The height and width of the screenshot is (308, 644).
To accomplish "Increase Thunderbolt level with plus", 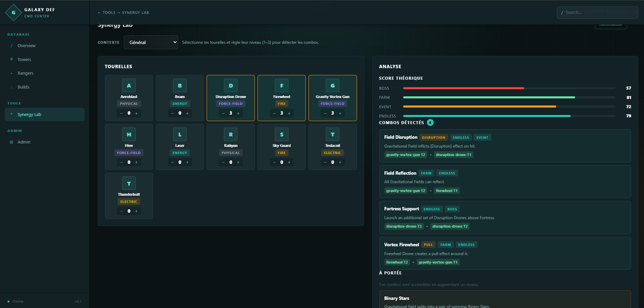I will click(x=136, y=211).
